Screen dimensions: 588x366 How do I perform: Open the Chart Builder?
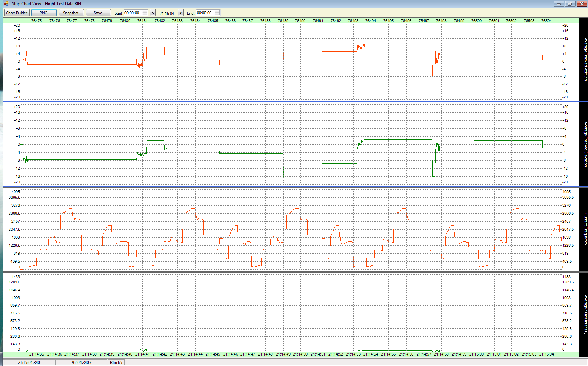click(x=16, y=13)
